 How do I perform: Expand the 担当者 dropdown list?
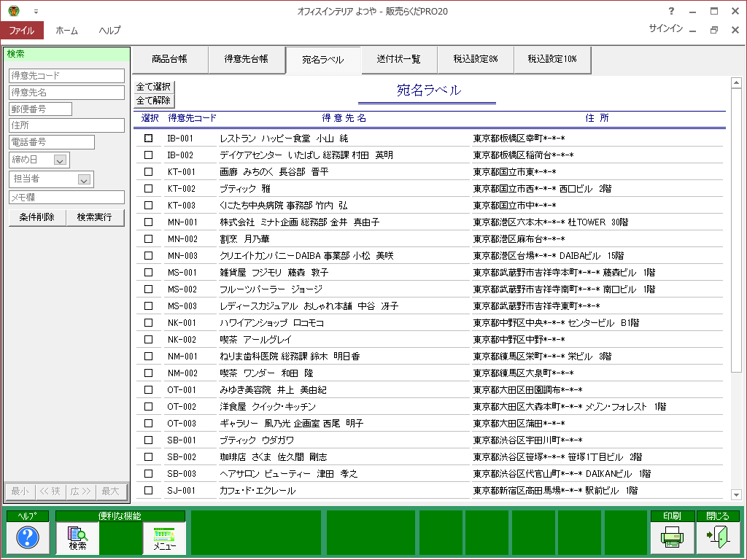tap(84, 179)
